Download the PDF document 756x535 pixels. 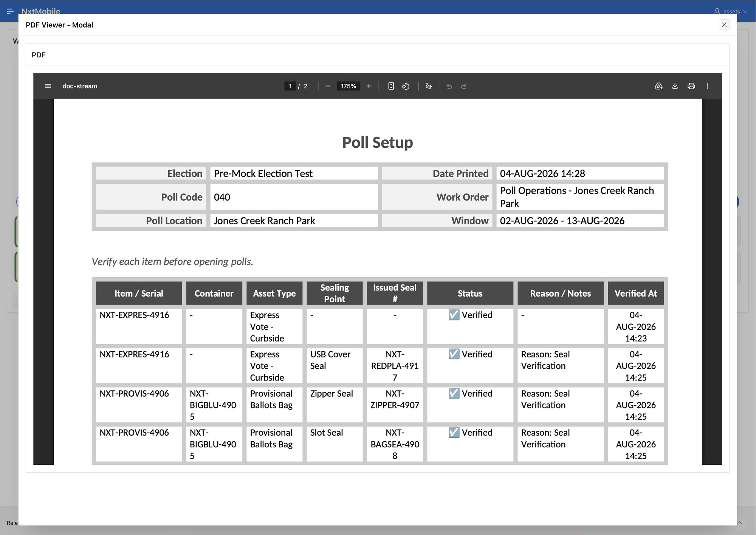(x=675, y=86)
